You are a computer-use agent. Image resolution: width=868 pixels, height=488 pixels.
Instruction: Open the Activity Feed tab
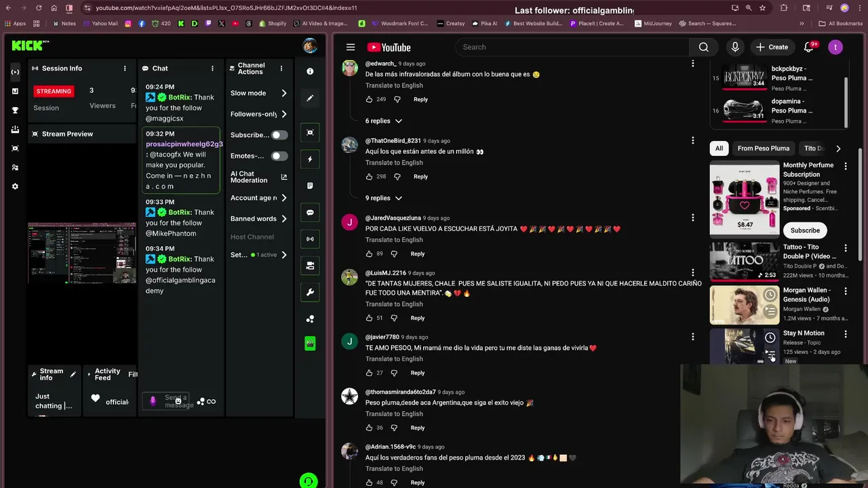(x=107, y=374)
